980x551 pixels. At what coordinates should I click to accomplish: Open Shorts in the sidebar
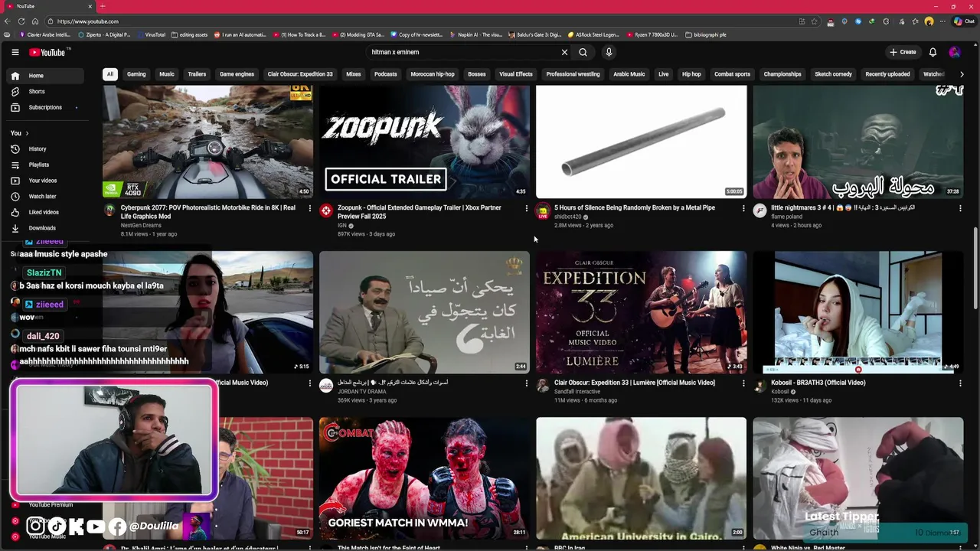46,92
